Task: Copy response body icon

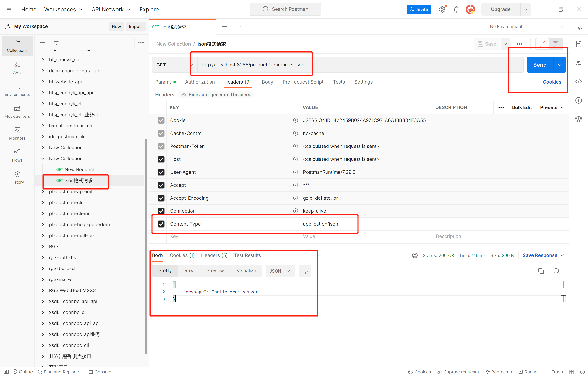Action: 541,271
